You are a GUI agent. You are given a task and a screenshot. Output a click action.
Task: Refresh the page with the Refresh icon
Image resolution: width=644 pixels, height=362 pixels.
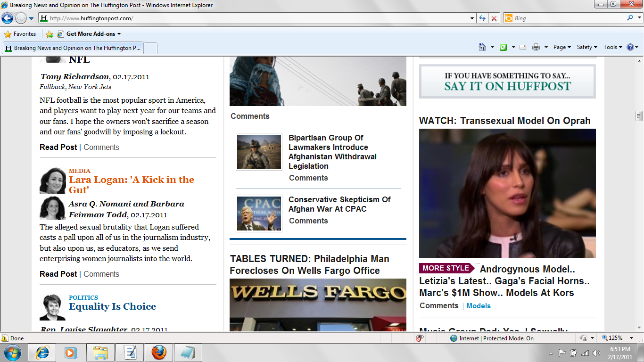click(482, 18)
